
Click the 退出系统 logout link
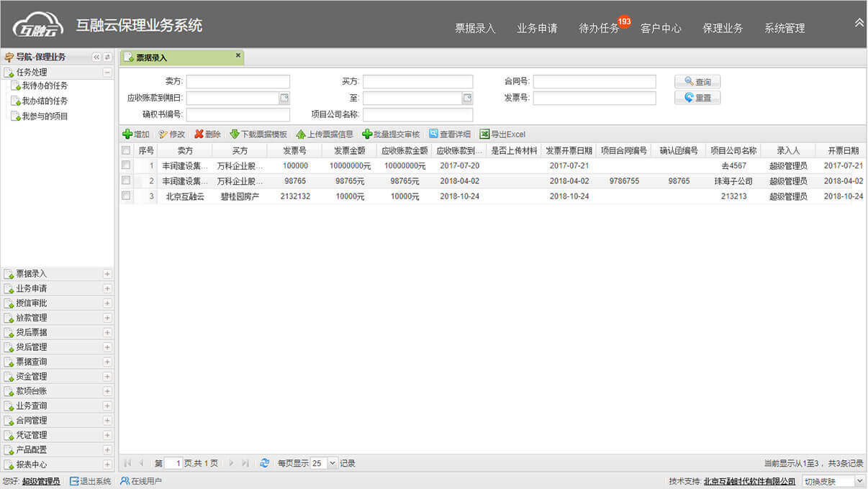(91, 481)
